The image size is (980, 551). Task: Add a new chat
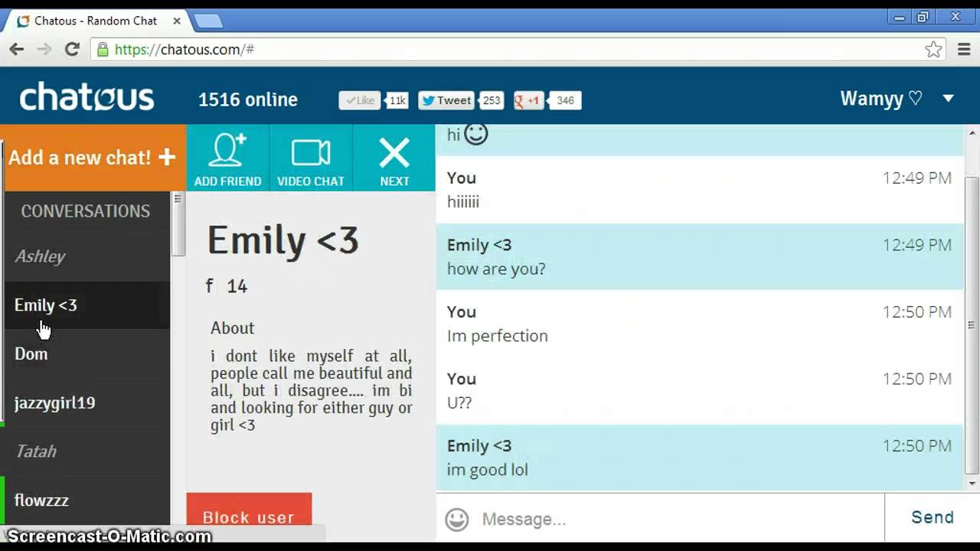[x=93, y=158]
